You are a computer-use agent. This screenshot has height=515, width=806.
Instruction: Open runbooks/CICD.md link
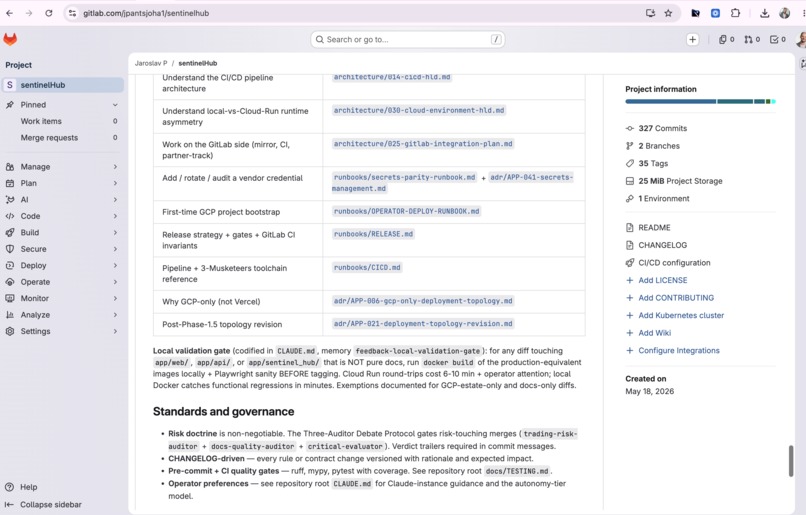point(367,267)
